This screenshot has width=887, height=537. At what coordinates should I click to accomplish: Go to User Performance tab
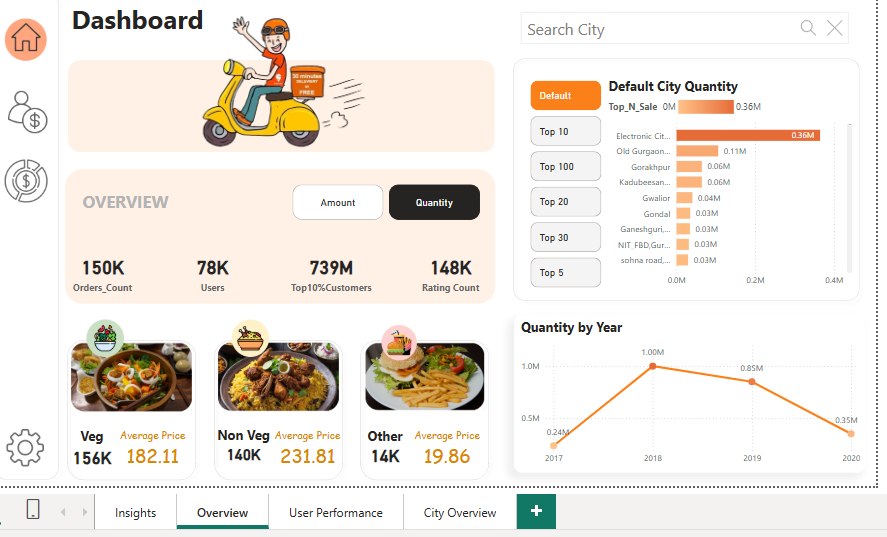click(335, 512)
